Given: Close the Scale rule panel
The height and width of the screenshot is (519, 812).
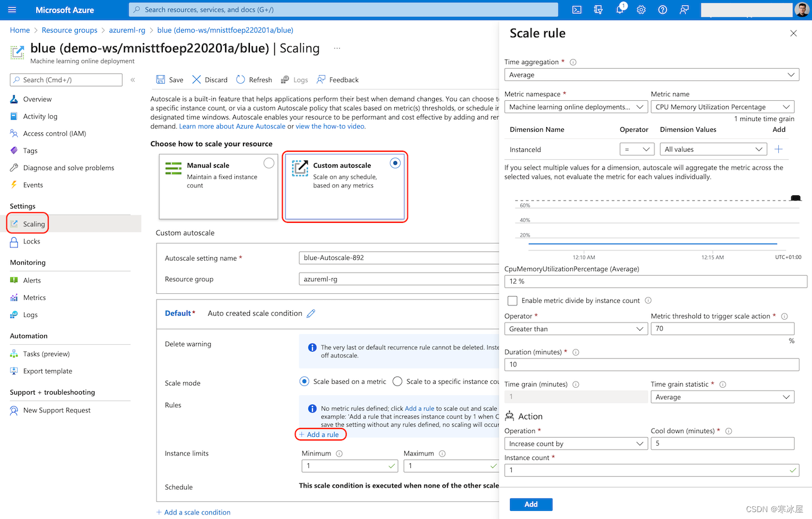Looking at the screenshot, I should click(x=794, y=33).
